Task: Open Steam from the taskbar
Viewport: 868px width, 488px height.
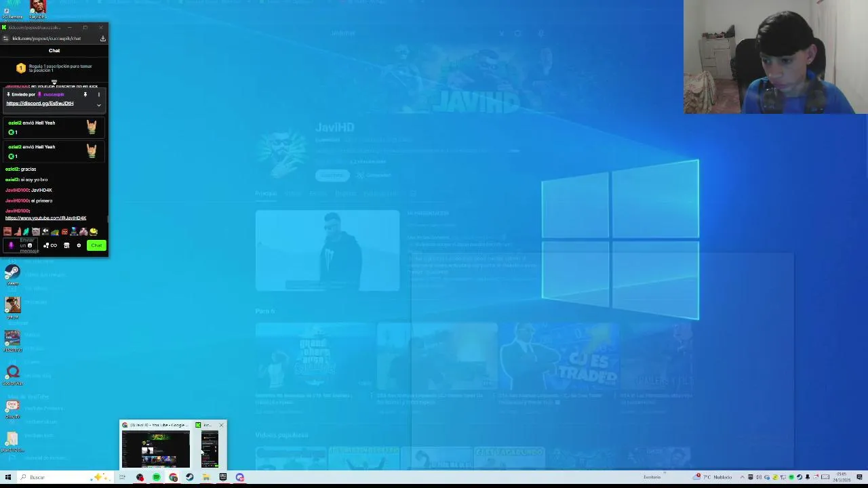Action: point(190,477)
